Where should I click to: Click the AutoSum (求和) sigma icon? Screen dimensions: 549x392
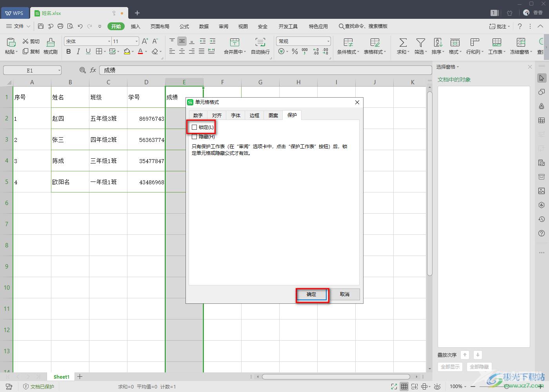[403, 42]
